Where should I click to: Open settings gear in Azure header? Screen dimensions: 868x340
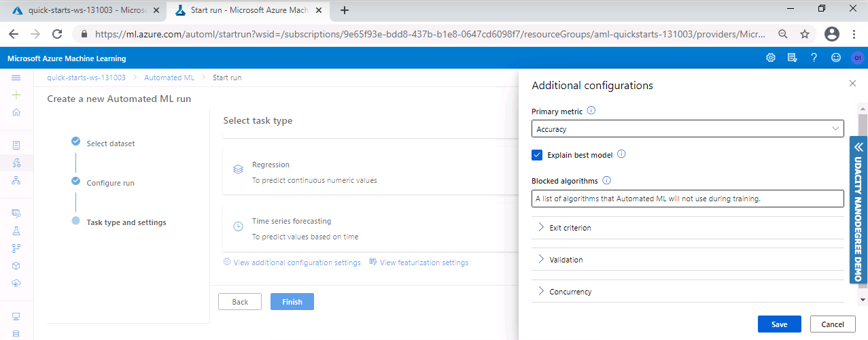pyautogui.click(x=771, y=58)
